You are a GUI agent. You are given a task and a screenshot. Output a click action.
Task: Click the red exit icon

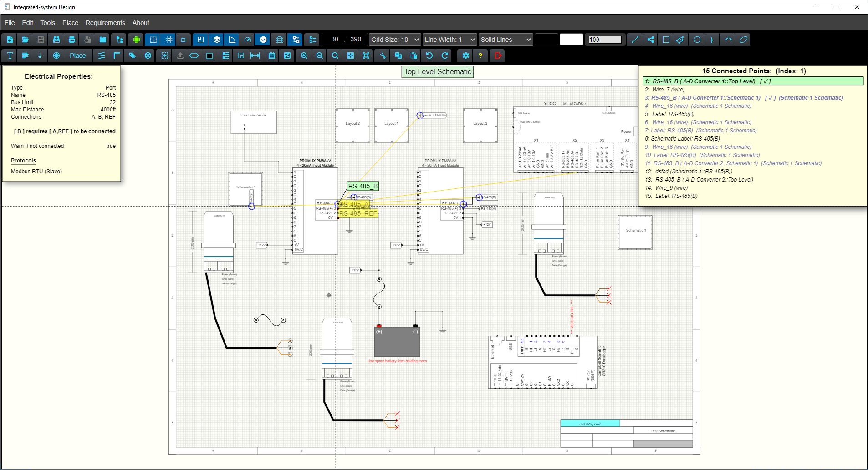[x=498, y=56]
